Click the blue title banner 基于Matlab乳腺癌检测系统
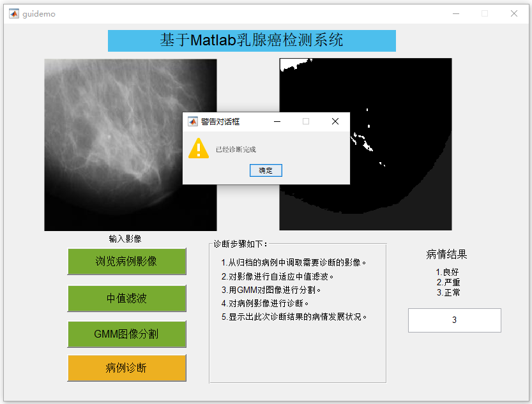This screenshot has height=404, width=532. click(252, 41)
